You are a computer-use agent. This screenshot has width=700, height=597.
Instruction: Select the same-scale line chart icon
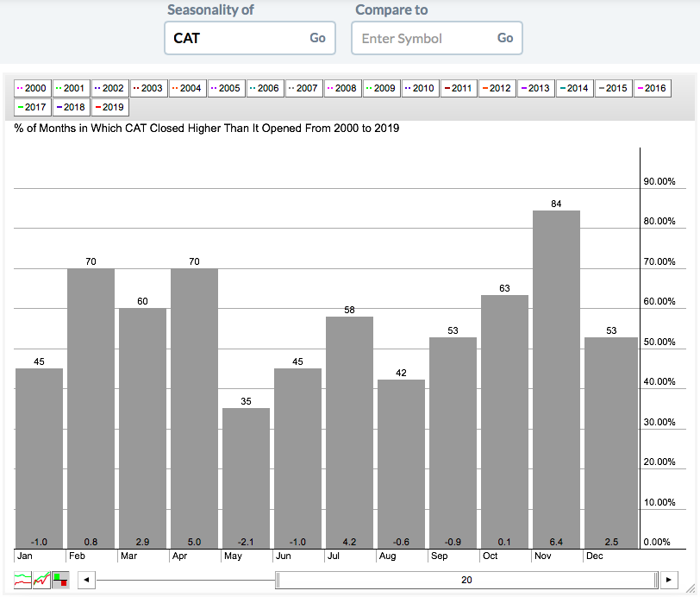(41, 580)
